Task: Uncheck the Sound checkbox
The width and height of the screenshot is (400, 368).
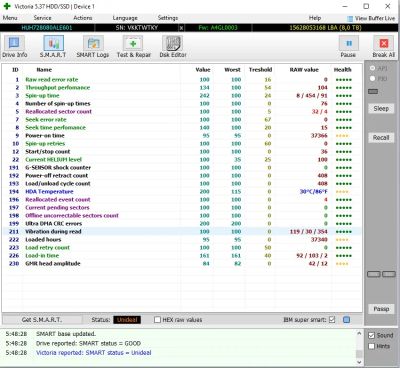Action: [x=371, y=336]
